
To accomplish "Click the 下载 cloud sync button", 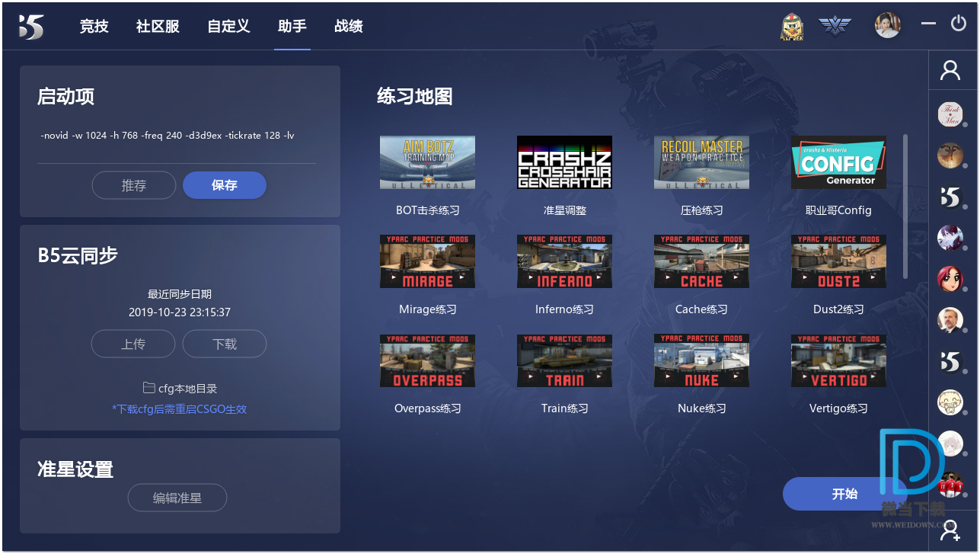I will pos(225,344).
